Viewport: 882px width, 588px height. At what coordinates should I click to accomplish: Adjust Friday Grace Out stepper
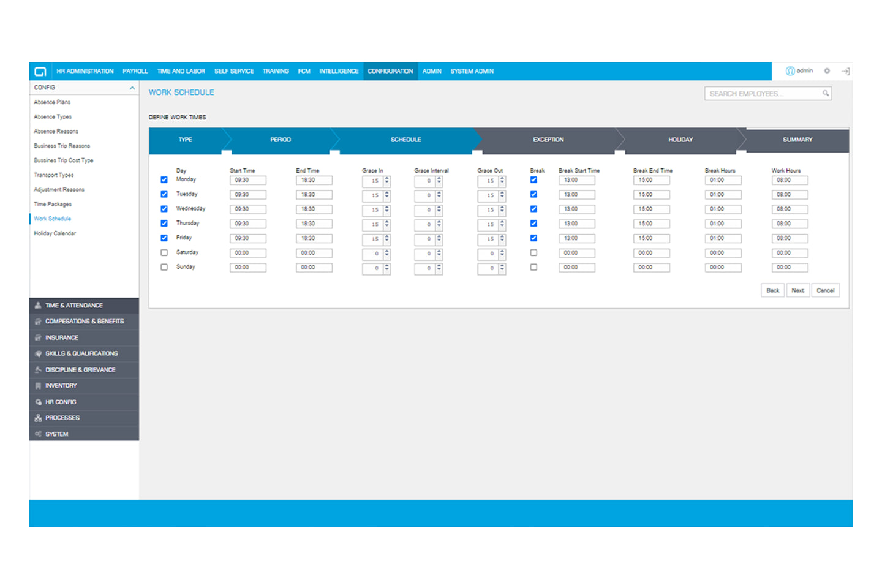[x=502, y=239]
